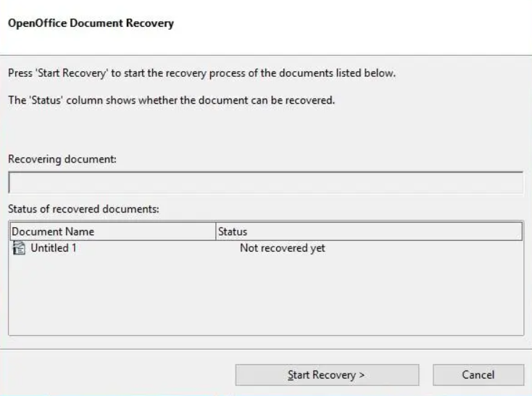Click the 'Status column shows' explanation text
532x396 pixels.
[171, 100]
